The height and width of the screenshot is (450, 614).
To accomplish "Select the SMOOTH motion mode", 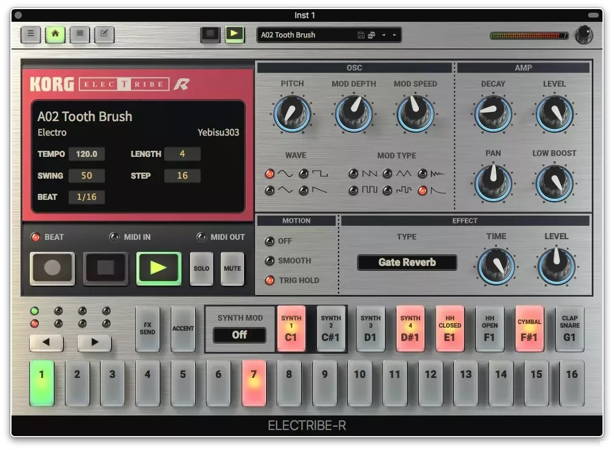I will pyautogui.click(x=269, y=260).
